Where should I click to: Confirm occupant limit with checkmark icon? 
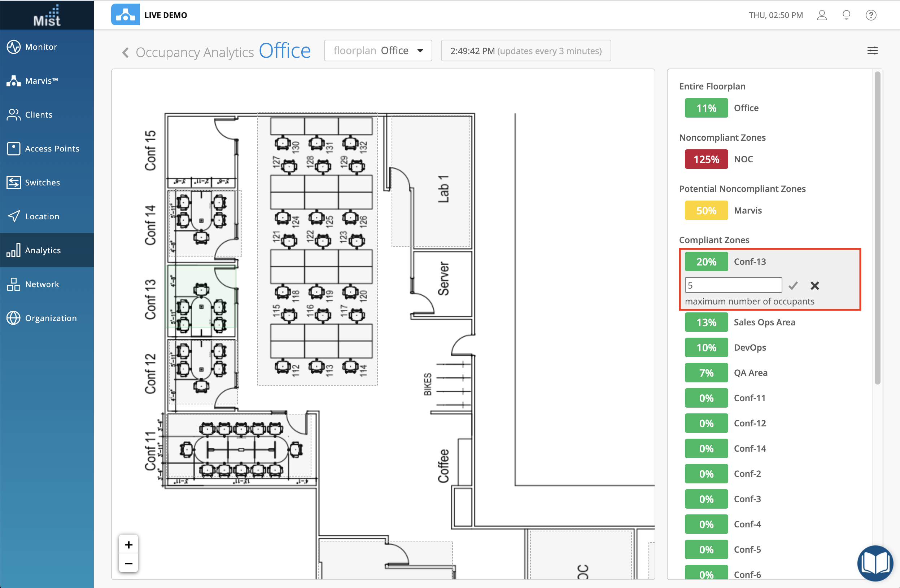pos(793,285)
